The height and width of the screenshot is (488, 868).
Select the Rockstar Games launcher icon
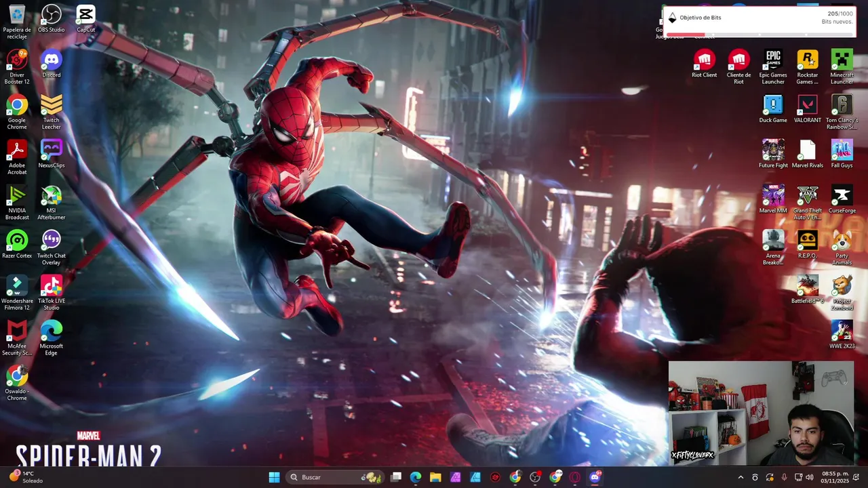[x=807, y=66]
